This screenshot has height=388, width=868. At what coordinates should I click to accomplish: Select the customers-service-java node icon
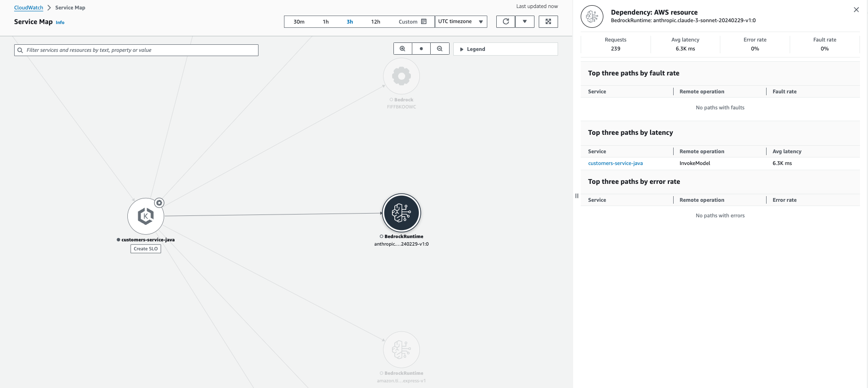(x=146, y=216)
